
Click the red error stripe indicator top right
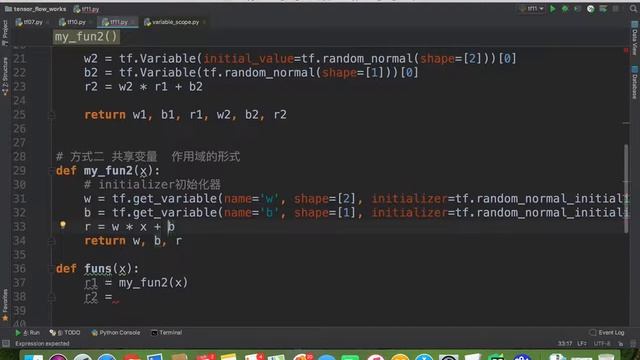(x=626, y=51)
